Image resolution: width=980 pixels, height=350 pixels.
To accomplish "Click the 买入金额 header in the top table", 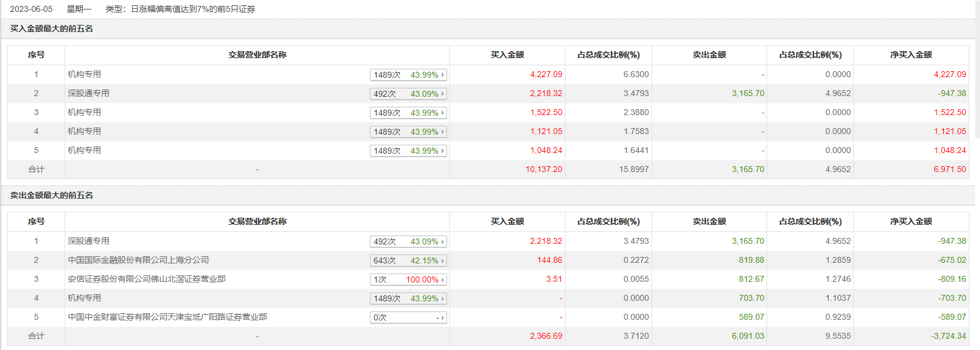I will tap(507, 55).
